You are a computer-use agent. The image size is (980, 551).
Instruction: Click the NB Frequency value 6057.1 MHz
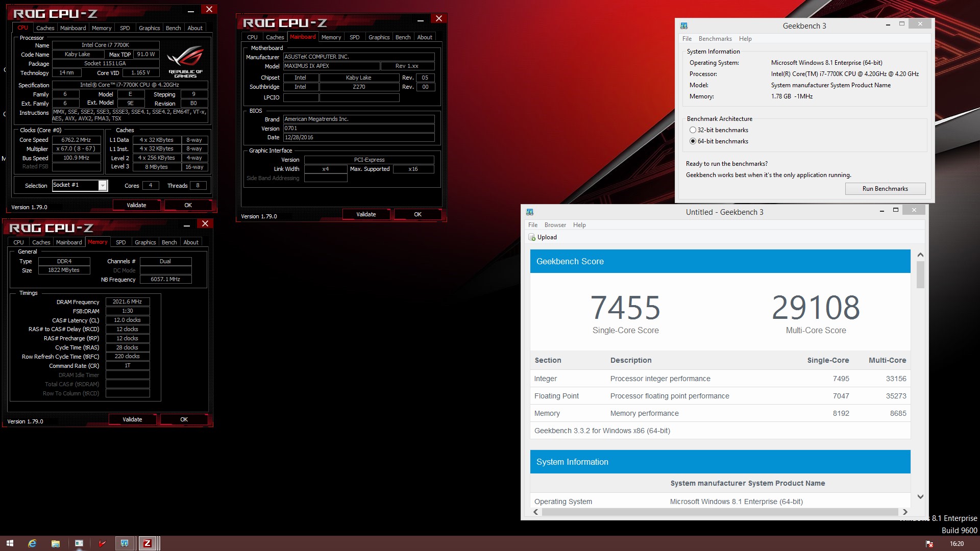(166, 280)
